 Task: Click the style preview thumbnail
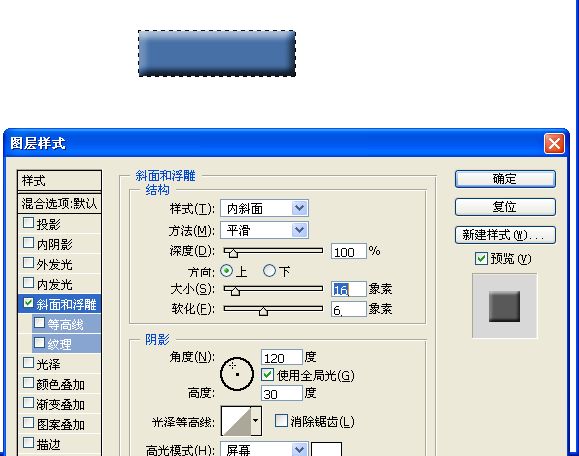[x=504, y=306]
